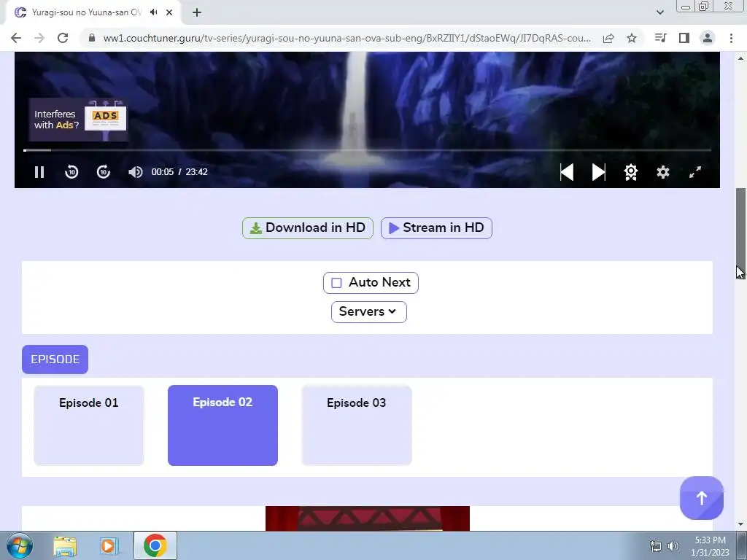Click Stream in HD button
747x560 pixels.
coord(436,228)
